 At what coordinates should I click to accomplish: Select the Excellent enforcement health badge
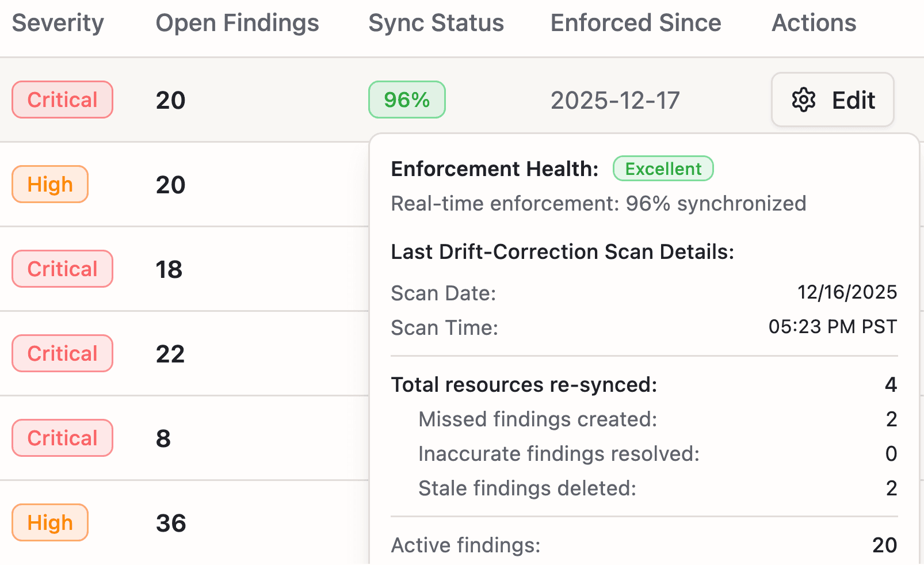click(x=663, y=169)
